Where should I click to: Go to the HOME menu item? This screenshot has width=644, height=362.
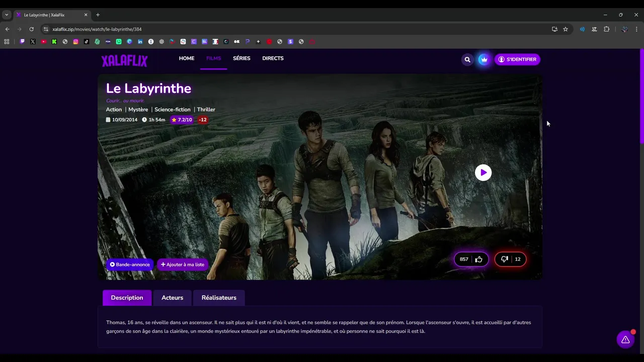(187, 58)
